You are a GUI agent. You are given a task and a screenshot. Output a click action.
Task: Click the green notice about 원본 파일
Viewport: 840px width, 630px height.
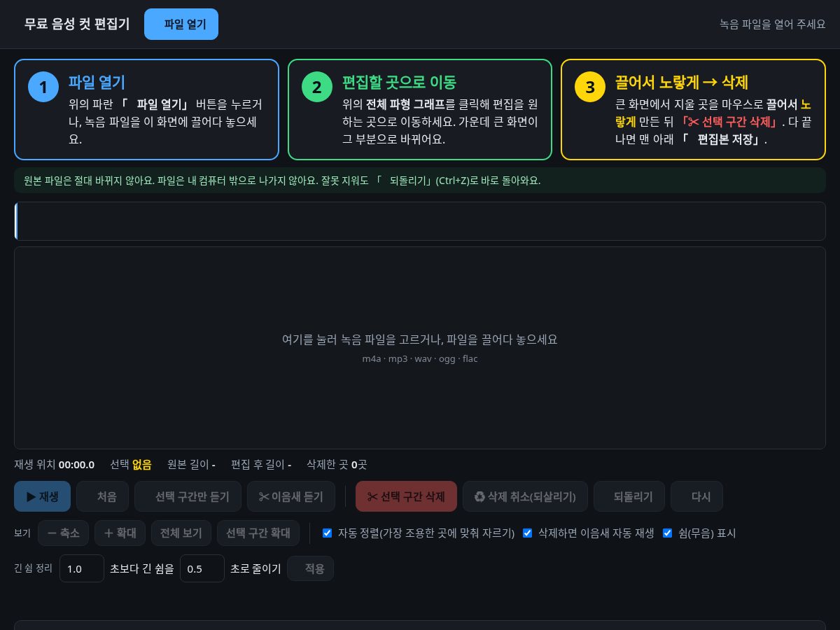(x=420, y=180)
